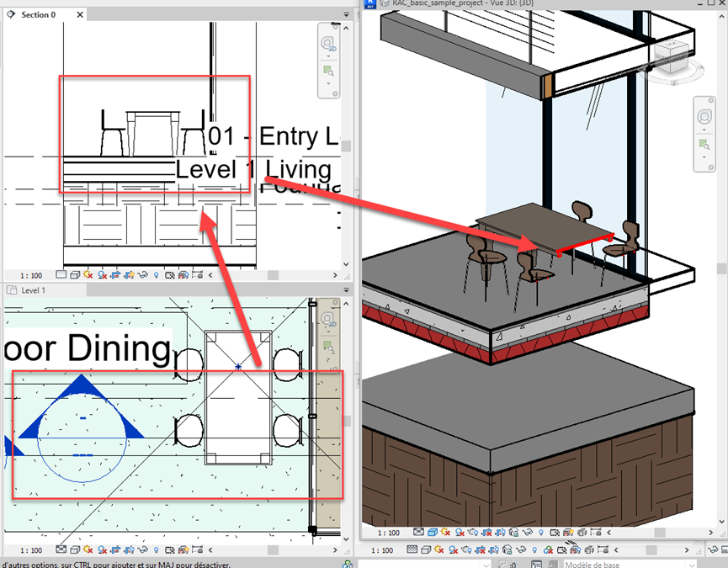Image resolution: width=728 pixels, height=568 pixels.
Task: Toggle shadows off in Section 0 view bar
Action: point(101,274)
